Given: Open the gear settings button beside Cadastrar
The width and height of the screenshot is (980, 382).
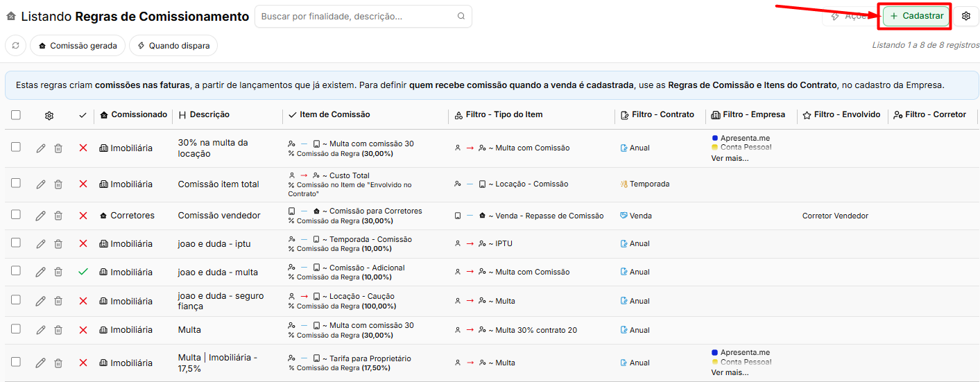Looking at the screenshot, I should tap(966, 16).
